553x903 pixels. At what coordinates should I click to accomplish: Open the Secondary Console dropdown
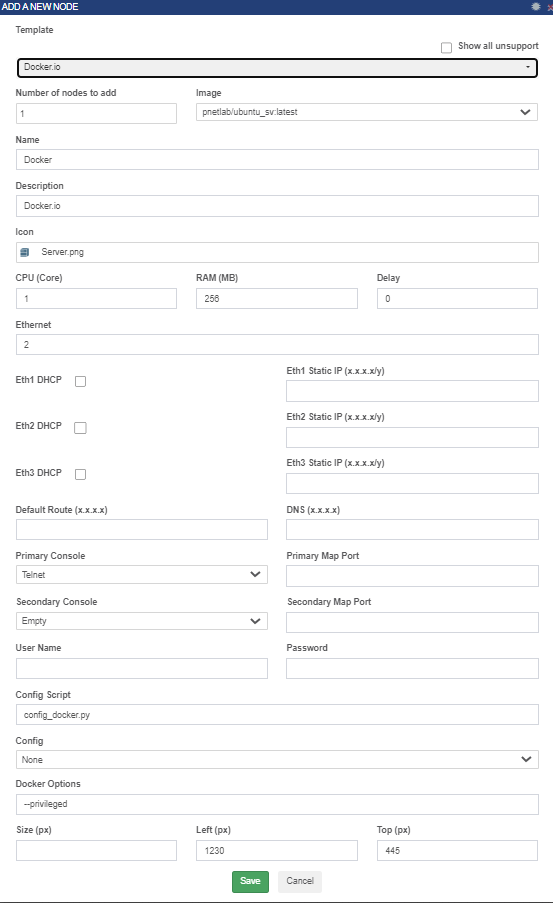pos(142,621)
